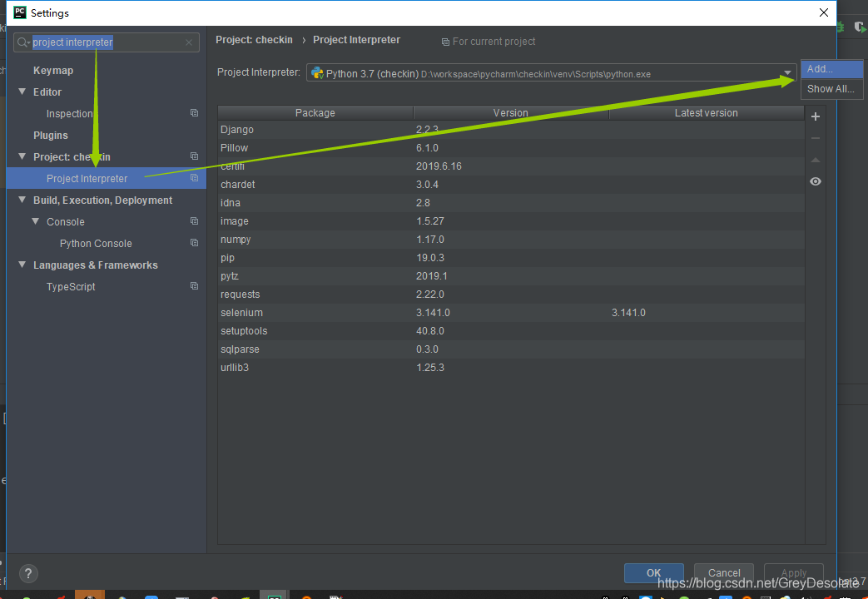Clear the settings search field
Image resolution: width=868 pixels, height=599 pixels.
point(189,42)
